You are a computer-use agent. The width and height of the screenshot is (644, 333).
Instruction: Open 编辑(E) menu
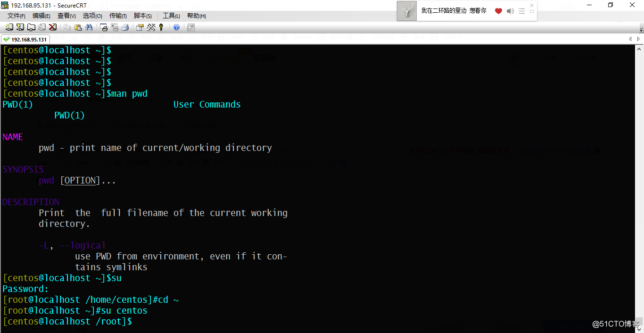click(x=42, y=16)
